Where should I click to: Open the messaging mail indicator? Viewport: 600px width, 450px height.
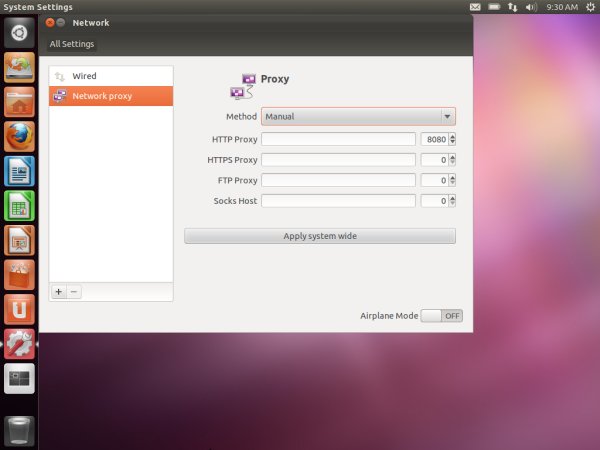(475, 7)
